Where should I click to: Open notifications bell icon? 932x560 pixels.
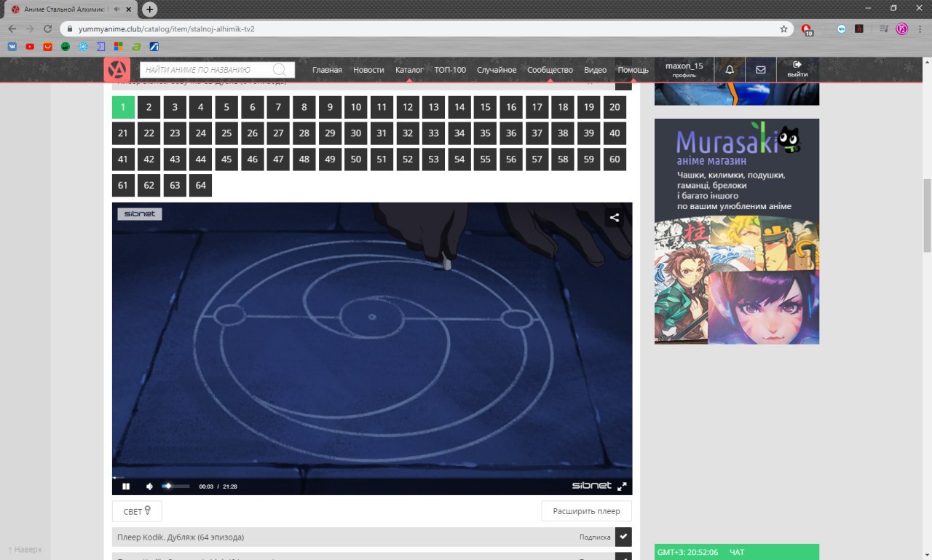(x=730, y=70)
